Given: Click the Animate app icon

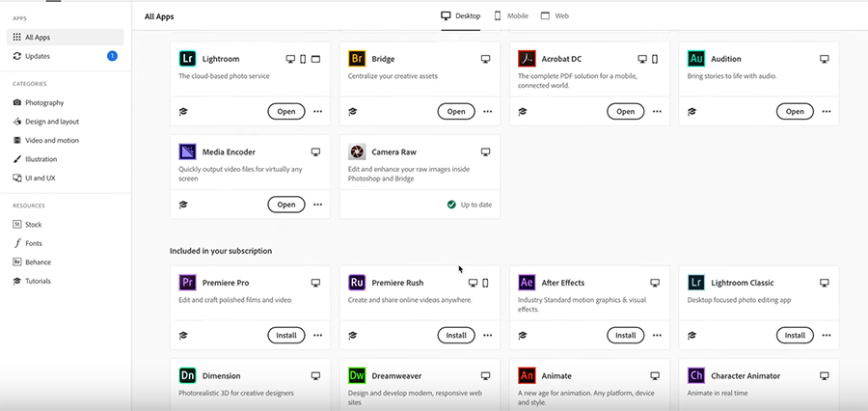Looking at the screenshot, I should [x=527, y=375].
